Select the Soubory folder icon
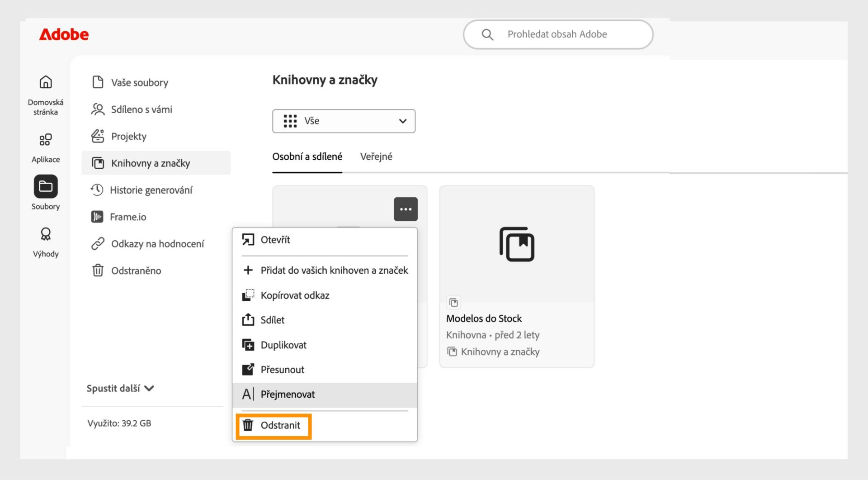This screenshot has width=868, height=480. click(46, 186)
